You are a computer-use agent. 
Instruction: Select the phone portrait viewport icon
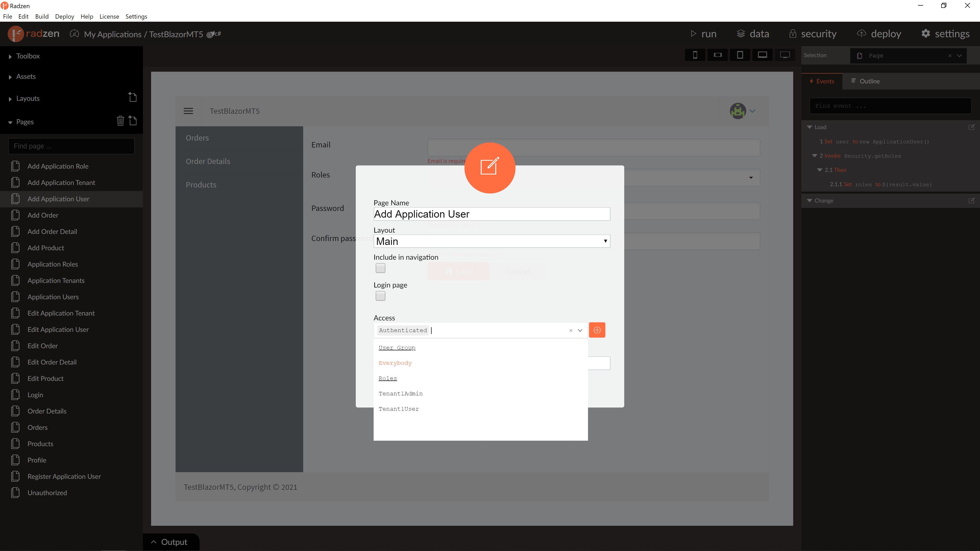point(695,55)
